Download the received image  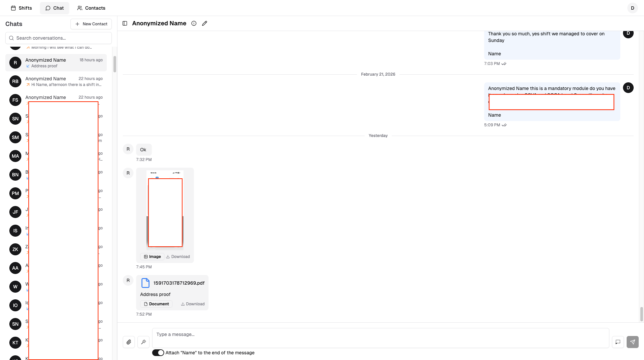[178, 257]
